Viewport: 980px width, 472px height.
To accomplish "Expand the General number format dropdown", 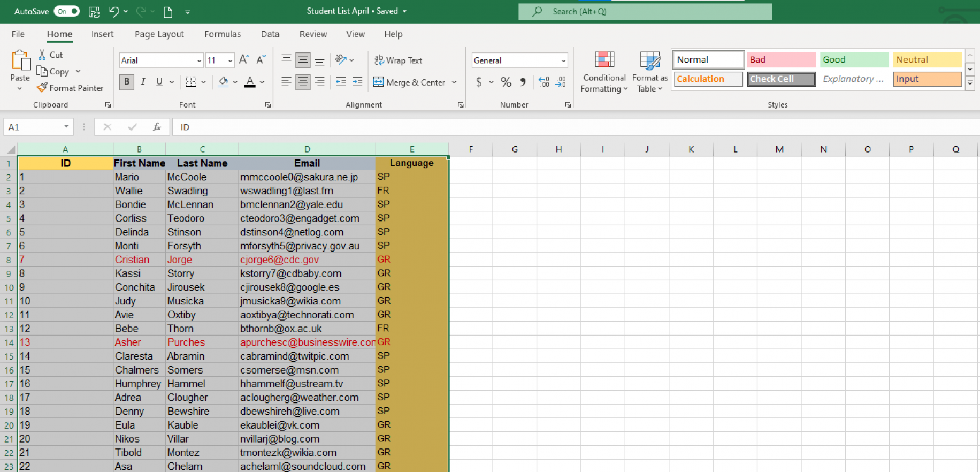I will pos(563,60).
